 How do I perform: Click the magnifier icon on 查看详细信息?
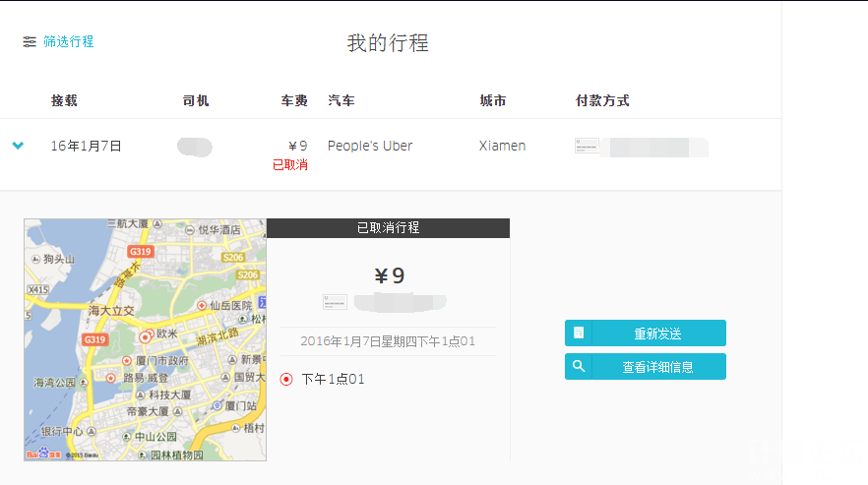(579, 367)
